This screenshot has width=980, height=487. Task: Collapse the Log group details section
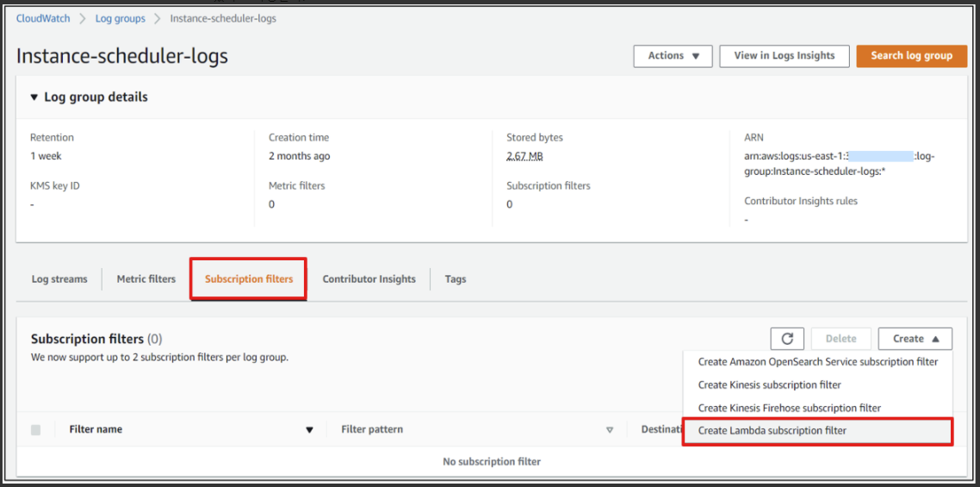pos(34,97)
